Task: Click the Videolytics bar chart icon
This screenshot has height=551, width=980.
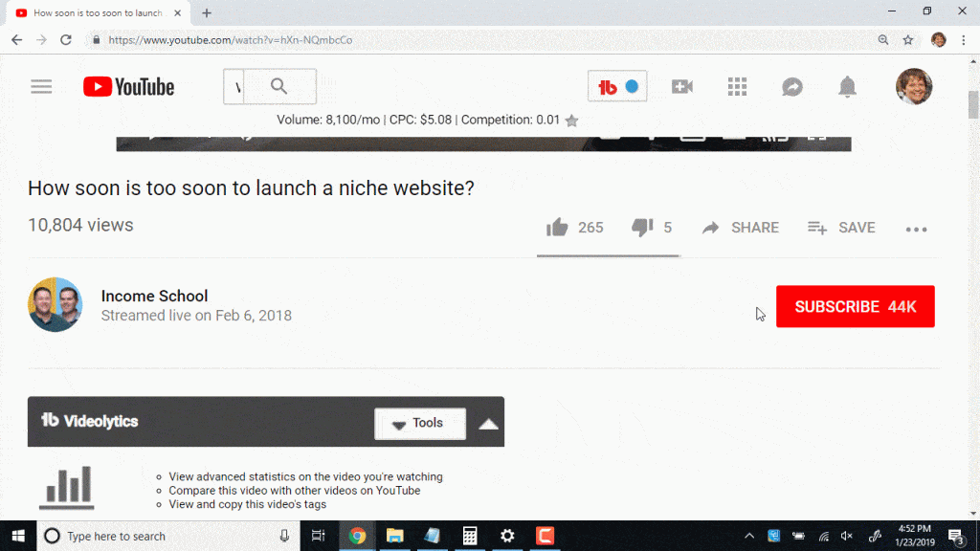Action: coord(67,487)
